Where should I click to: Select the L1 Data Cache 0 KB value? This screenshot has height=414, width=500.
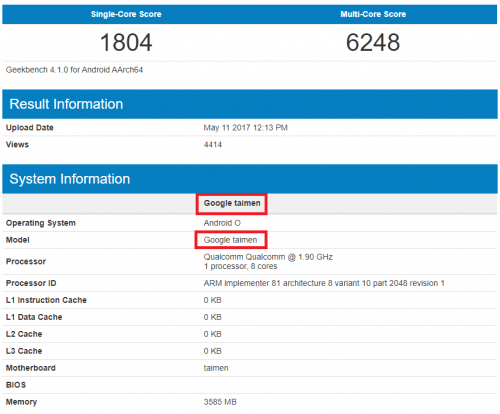(213, 317)
